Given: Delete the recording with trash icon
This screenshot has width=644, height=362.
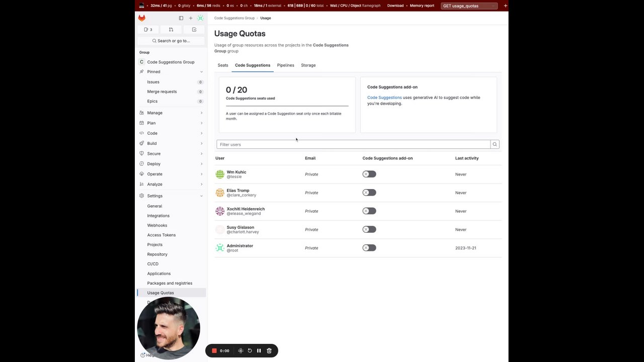Looking at the screenshot, I should tap(269, 350).
